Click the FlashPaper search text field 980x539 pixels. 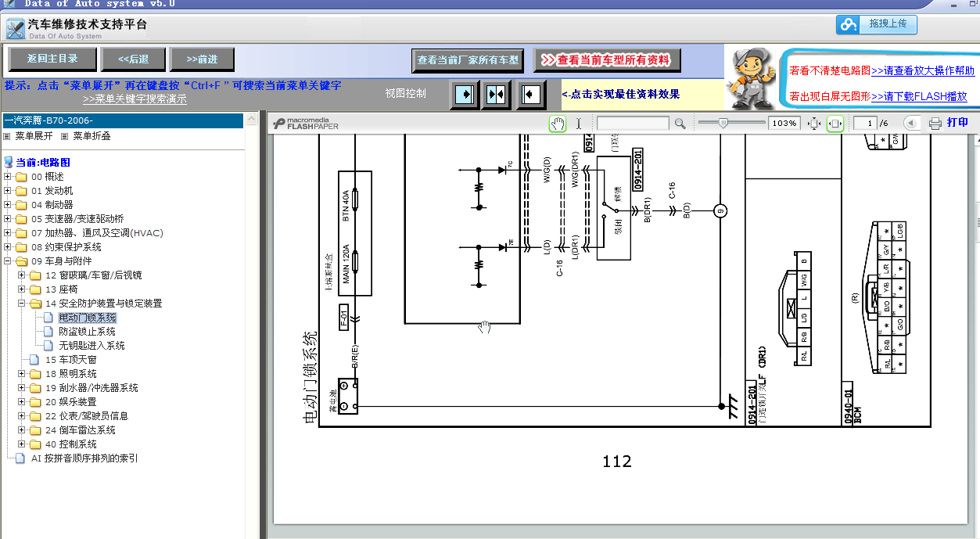(633, 123)
